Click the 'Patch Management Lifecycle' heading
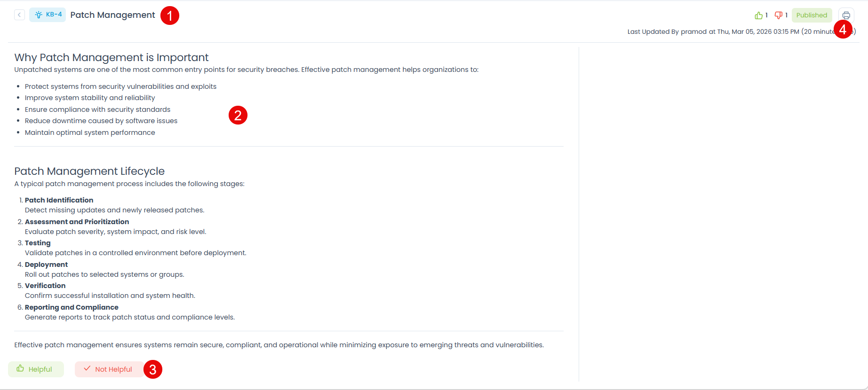 (x=89, y=171)
